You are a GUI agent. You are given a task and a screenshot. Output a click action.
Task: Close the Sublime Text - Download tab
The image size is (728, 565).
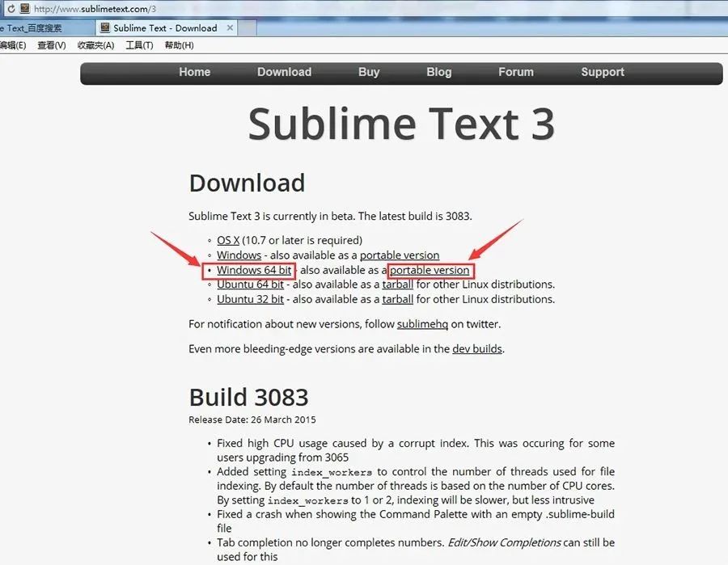click(230, 27)
